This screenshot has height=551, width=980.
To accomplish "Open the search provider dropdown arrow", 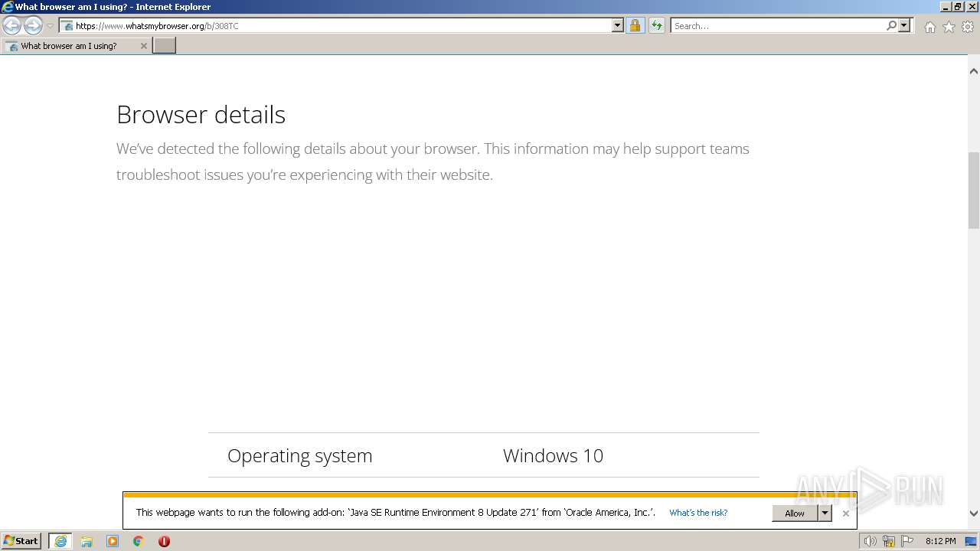I will (904, 26).
